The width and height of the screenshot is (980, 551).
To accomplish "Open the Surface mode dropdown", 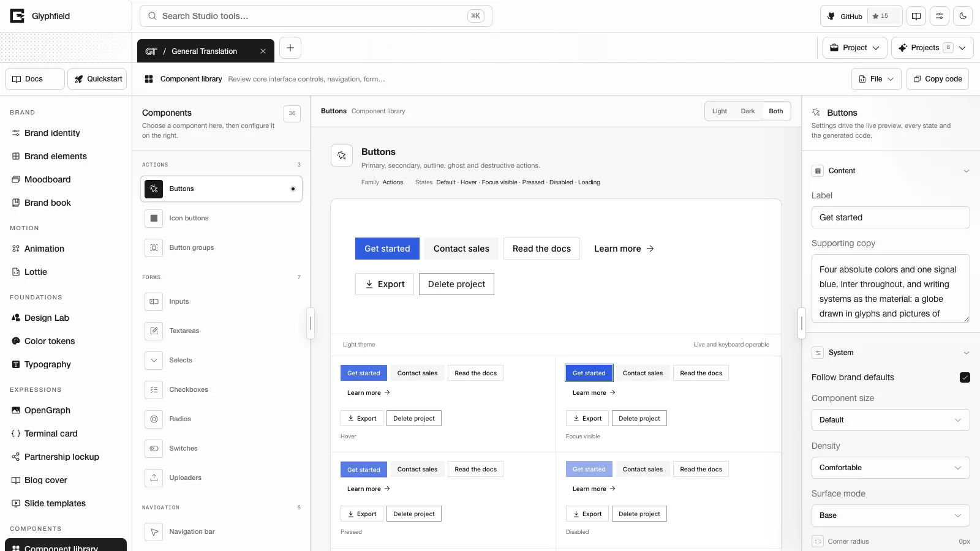I will tap(891, 515).
